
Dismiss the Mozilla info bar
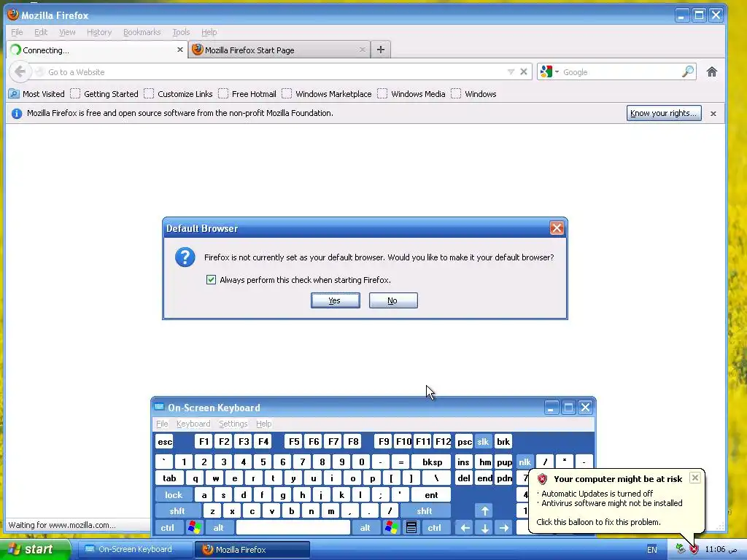pos(713,113)
